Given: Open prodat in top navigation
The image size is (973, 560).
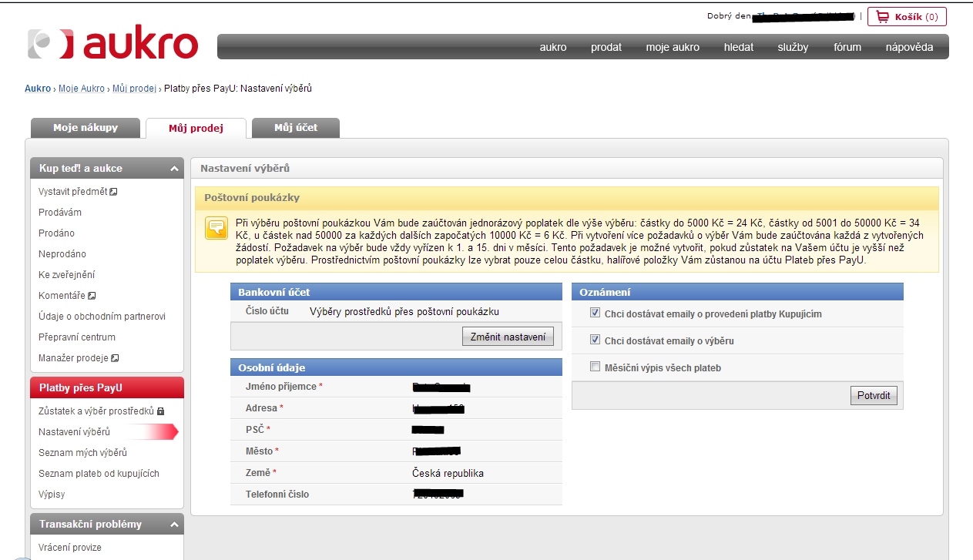Looking at the screenshot, I should coord(606,47).
